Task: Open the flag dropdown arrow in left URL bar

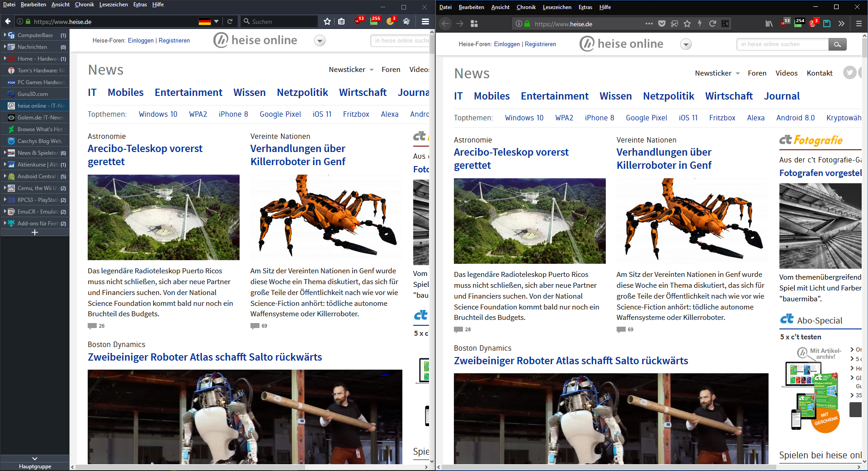Action: [216, 21]
